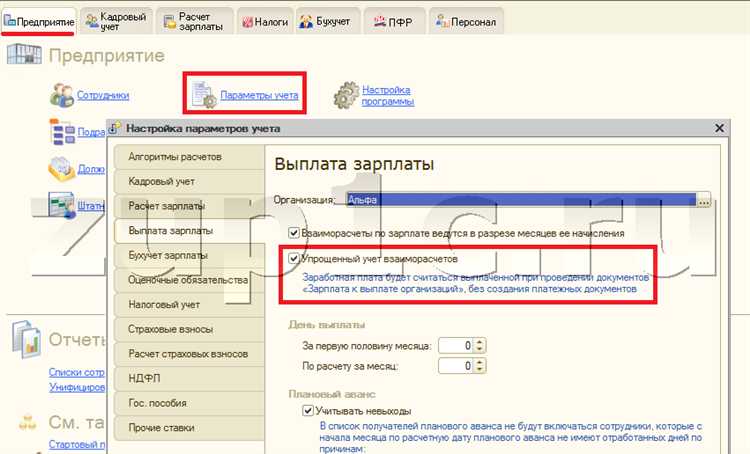
Task: Increase За первую половину месяца value
Action: click(480, 342)
